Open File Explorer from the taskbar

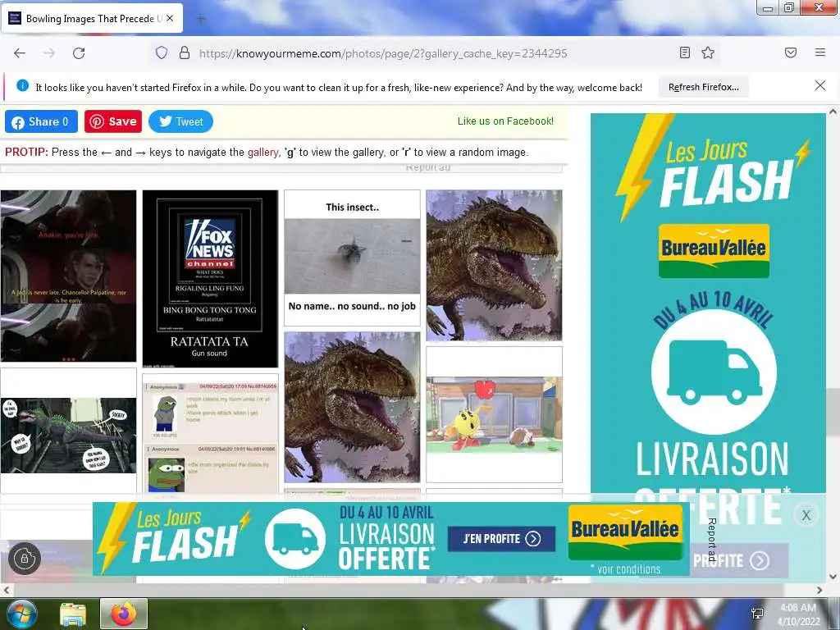tap(73, 614)
